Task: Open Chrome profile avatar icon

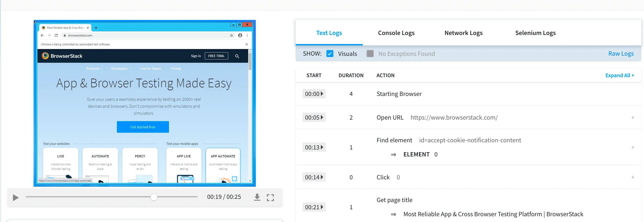Action: [x=240, y=35]
